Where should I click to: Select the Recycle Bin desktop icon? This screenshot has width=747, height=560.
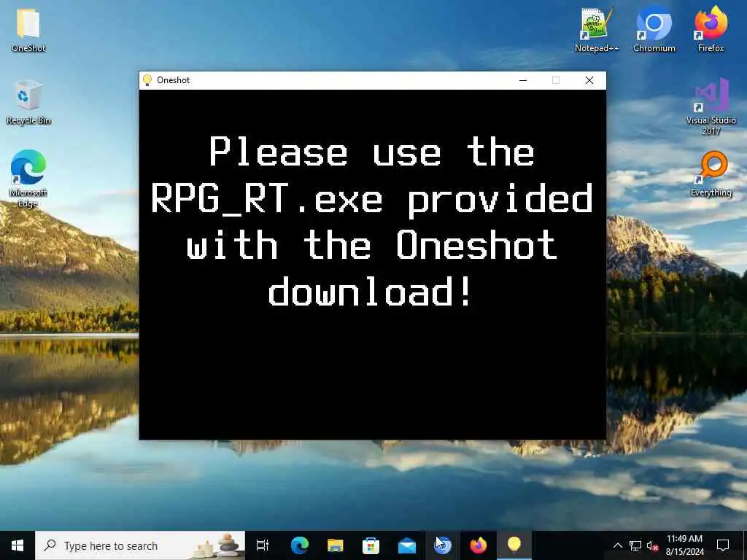tap(28, 102)
